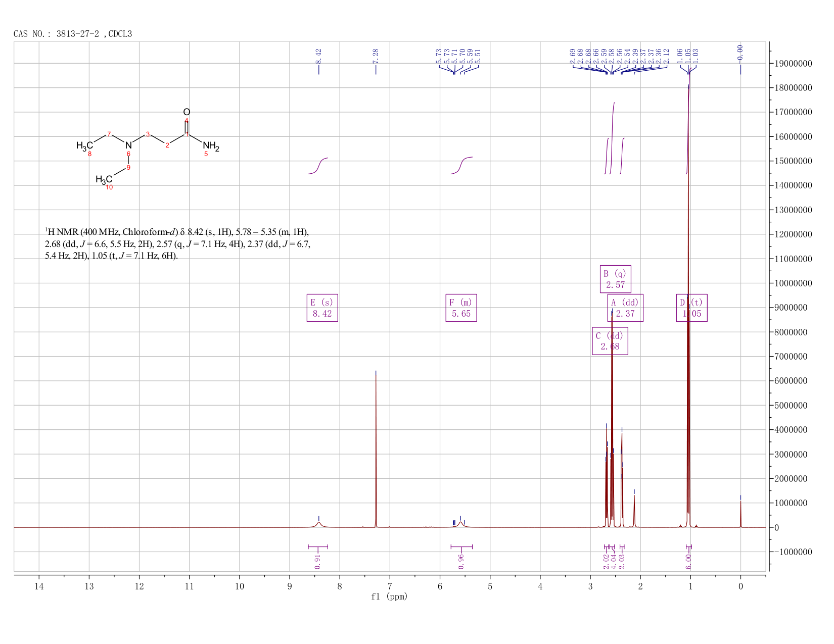Select the multiplet box A (dd) 2.37
834x644 pixels.
pyautogui.click(x=625, y=308)
